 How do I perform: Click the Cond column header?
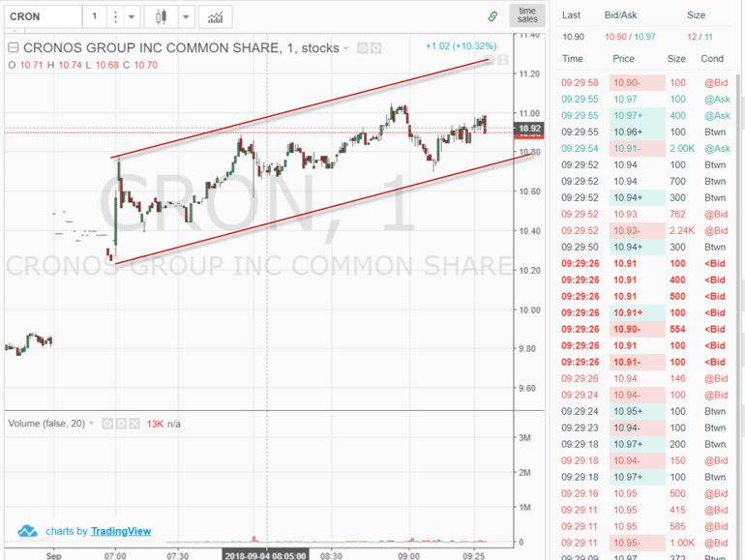click(712, 59)
